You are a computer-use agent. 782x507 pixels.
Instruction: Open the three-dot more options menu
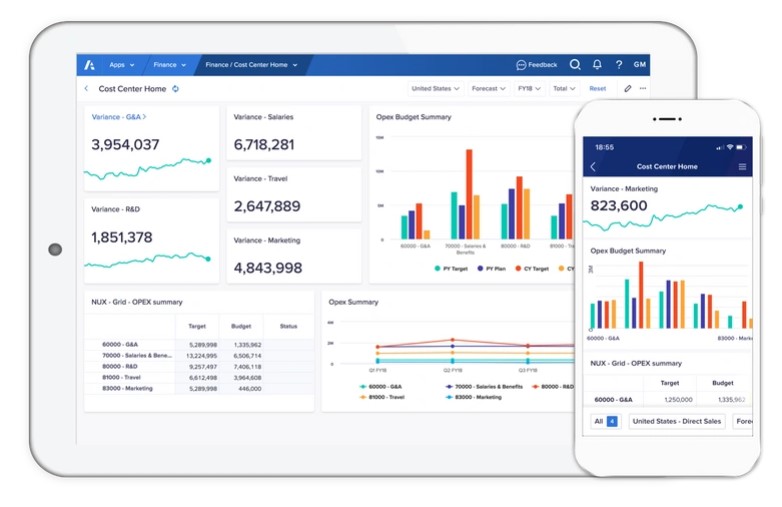643,89
